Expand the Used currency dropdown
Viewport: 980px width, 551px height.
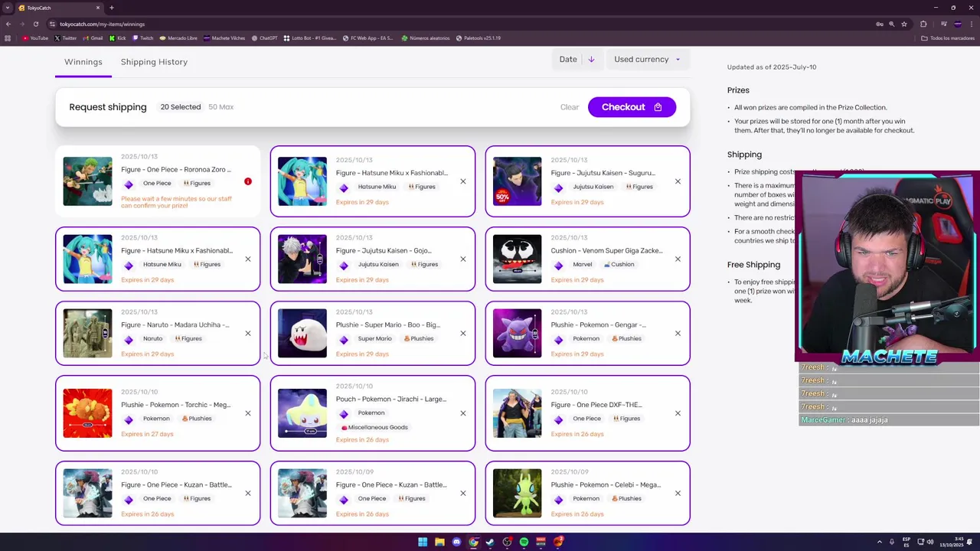647,60
